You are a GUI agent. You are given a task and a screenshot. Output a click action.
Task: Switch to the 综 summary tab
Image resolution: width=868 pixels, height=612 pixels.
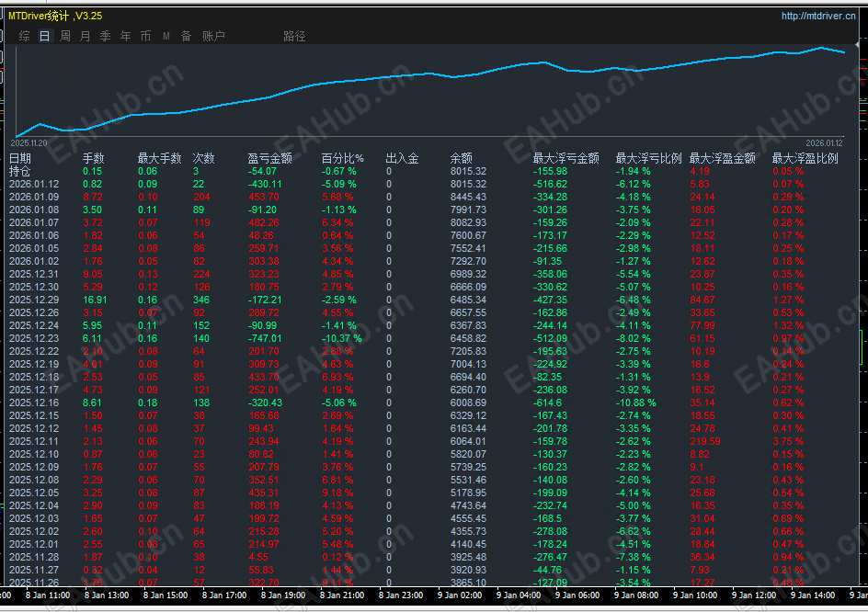(25, 36)
